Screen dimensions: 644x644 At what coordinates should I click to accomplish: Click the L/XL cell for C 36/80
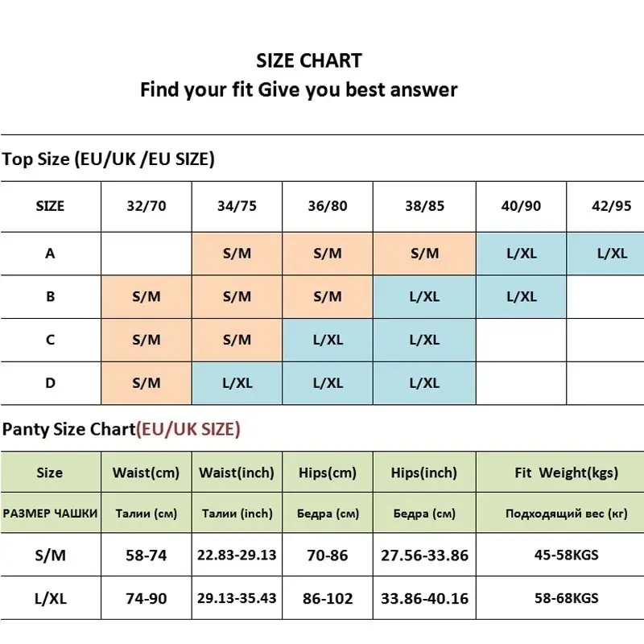328,340
